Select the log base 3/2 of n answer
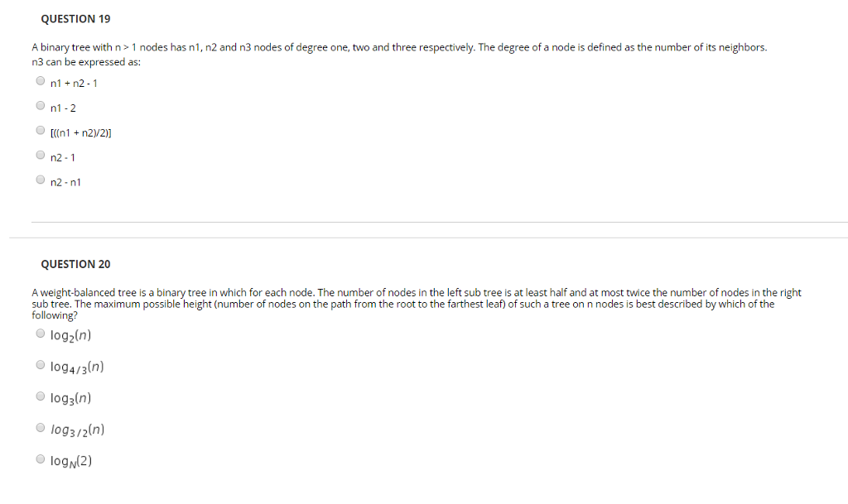This screenshot has width=848, height=504. coord(41,428)
